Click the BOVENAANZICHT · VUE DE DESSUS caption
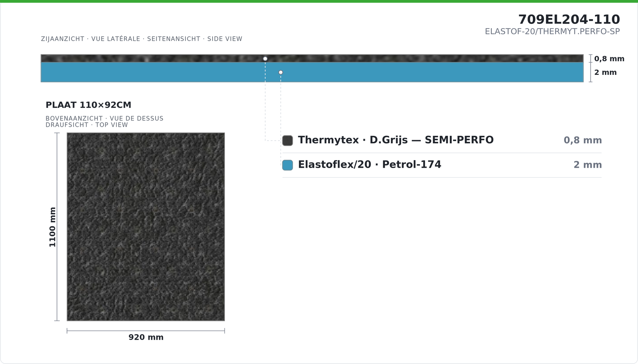638x364 pixels. click(x=104, y=119)
